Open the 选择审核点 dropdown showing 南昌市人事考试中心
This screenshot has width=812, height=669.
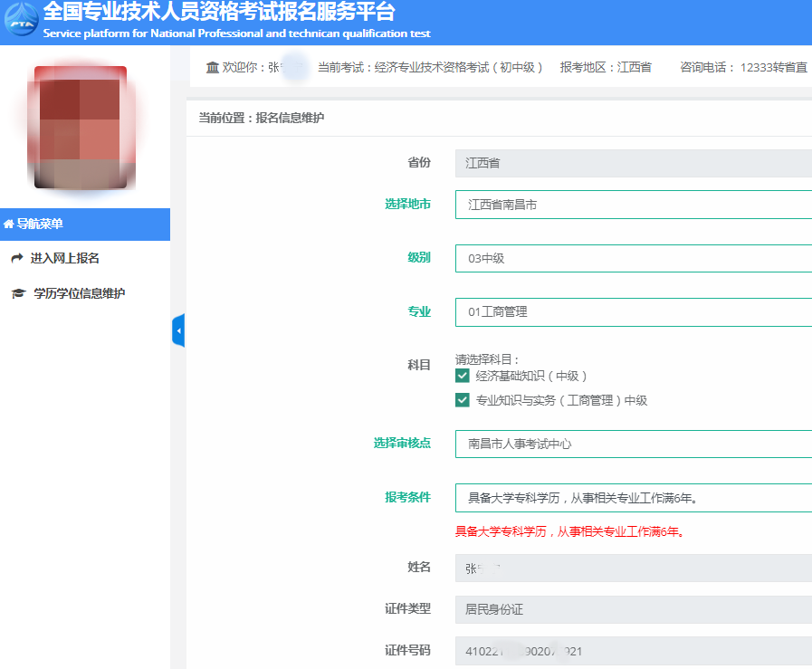pos(634,444)
